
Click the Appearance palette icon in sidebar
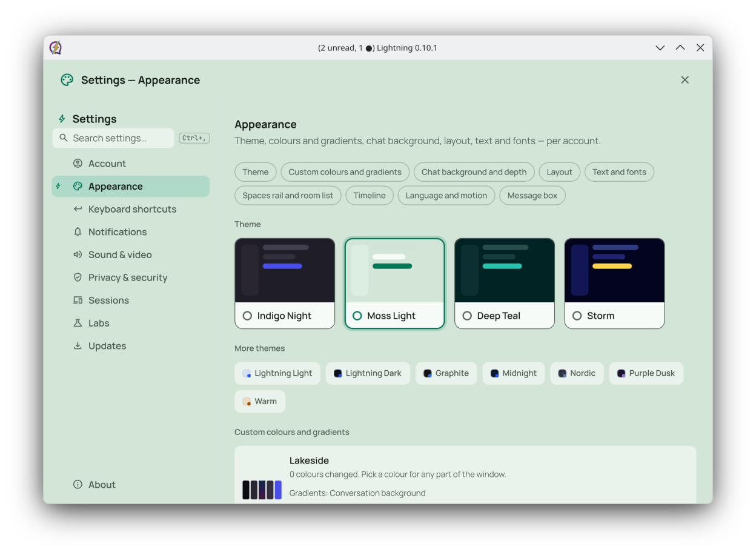tap(78, 186)
